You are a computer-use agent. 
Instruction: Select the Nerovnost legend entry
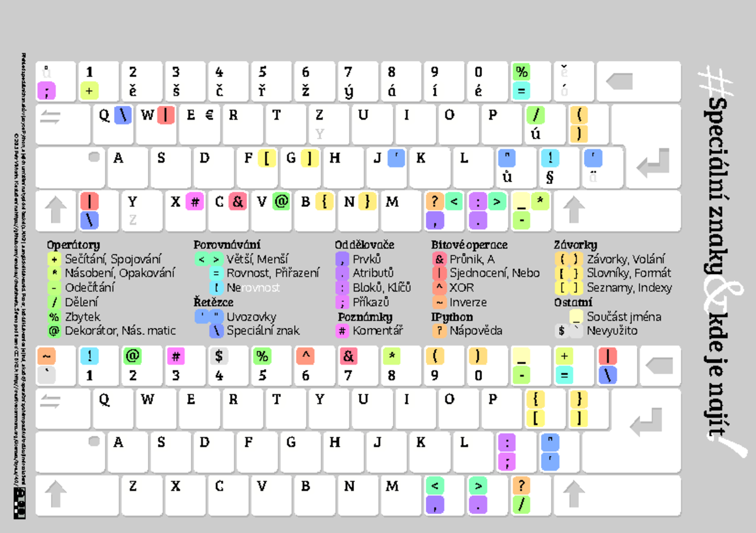(253, 288)
